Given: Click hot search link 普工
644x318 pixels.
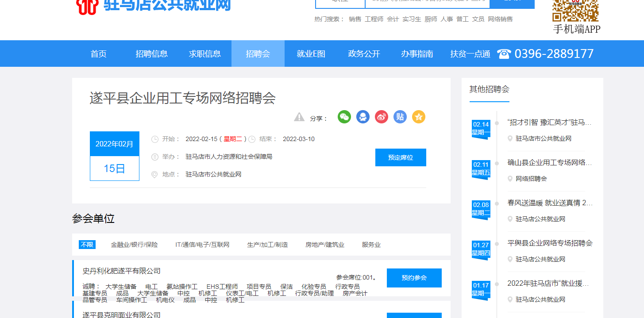Looking at the screenshot, I should click(x=463, y=19).
